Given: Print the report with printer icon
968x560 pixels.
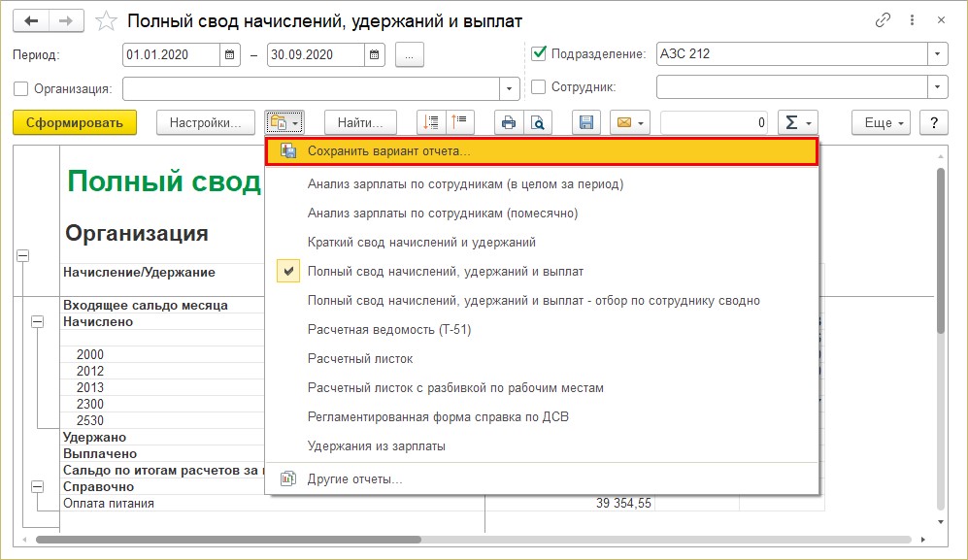Looking at the screenshot, I should (x=509, y=123).
